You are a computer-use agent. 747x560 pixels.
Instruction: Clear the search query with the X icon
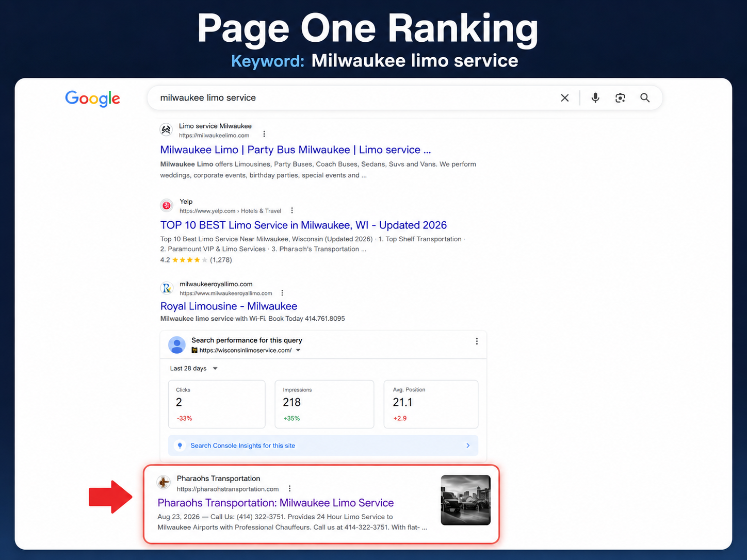click(x=565, y=98)
